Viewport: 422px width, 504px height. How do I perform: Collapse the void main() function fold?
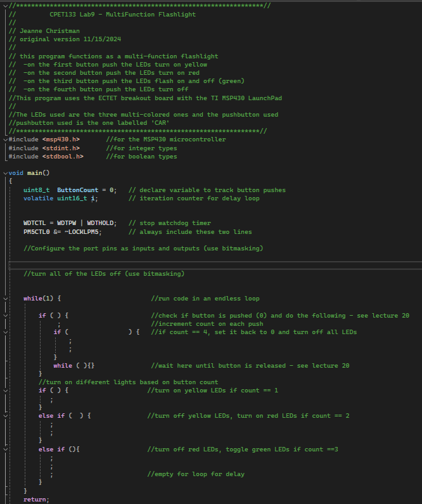tap(6, 173)
